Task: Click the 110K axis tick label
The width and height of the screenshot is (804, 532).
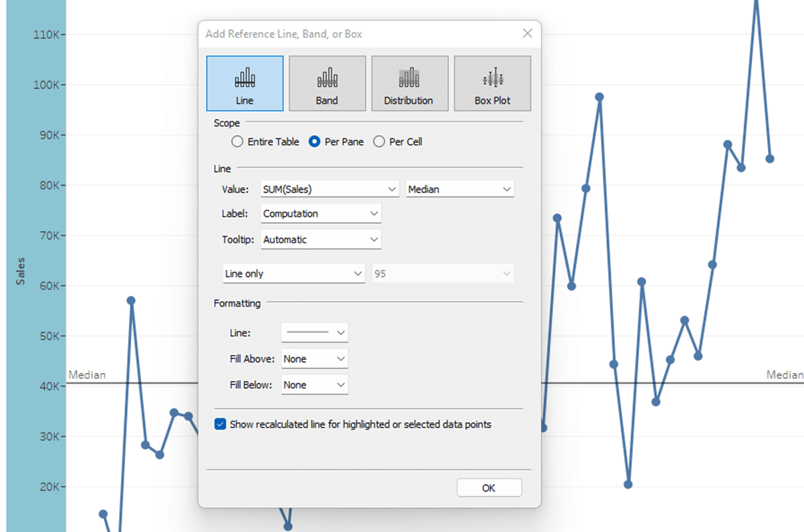Action: coord(47,35)
